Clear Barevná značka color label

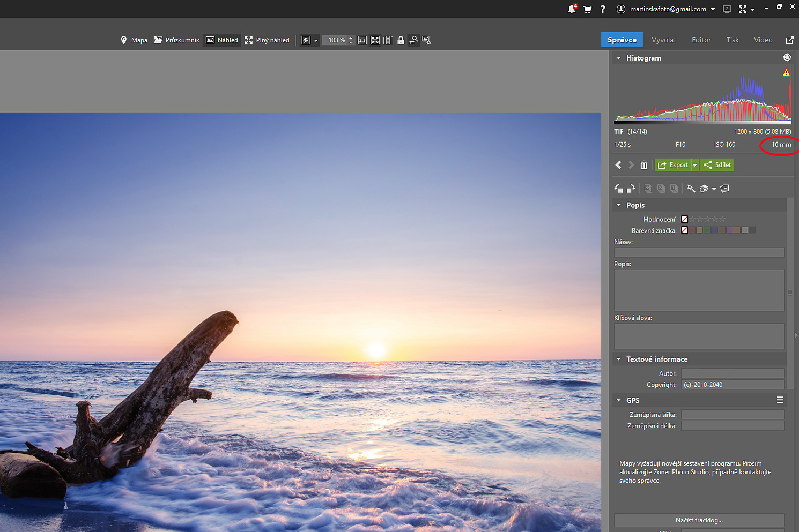pos(684,230)
